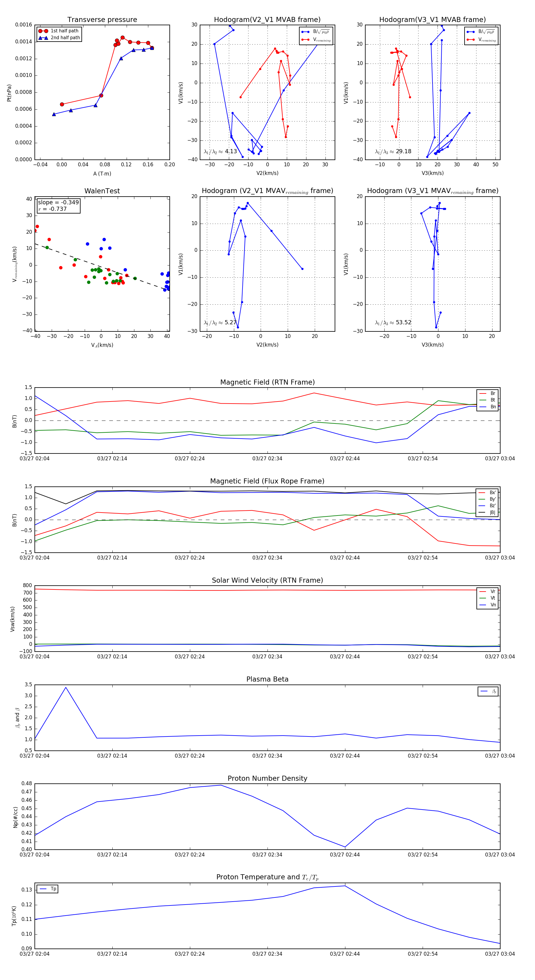Click the "Proton Number Density" title

click(267, 778)
